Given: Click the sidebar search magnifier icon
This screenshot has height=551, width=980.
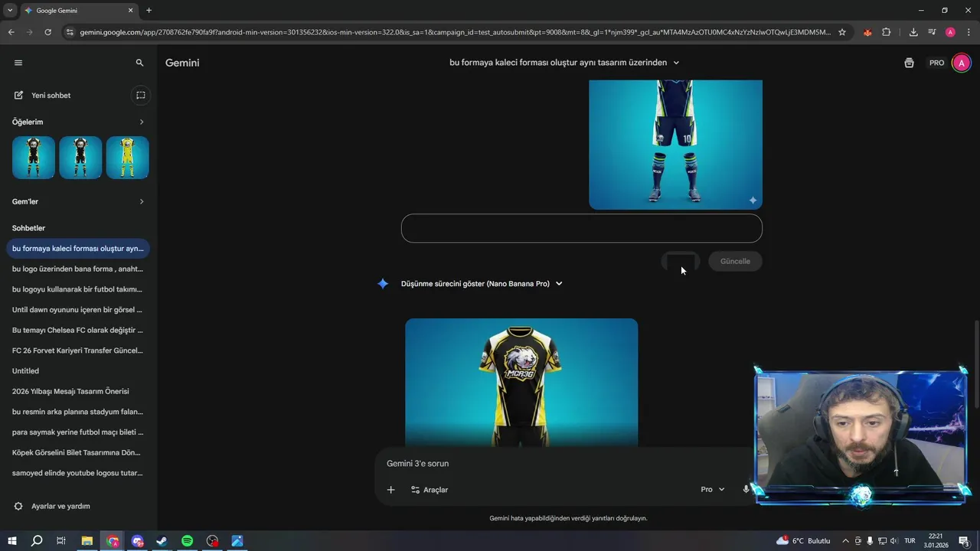Looking at the screenshot, I should point(139,63).
